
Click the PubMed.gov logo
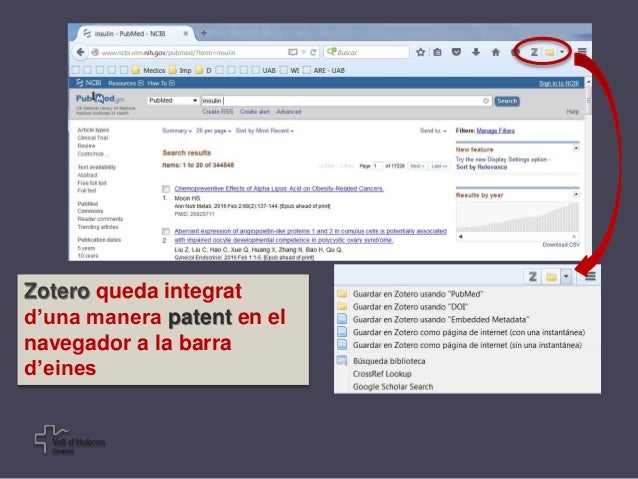point(100,98)
